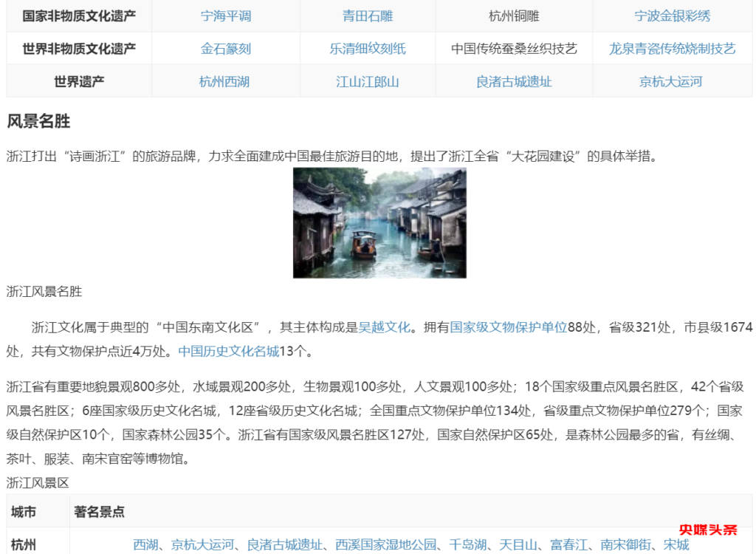Open the 青田石雕 link
The height and width of the screenshot is (554, 756).
click(368, 16)
